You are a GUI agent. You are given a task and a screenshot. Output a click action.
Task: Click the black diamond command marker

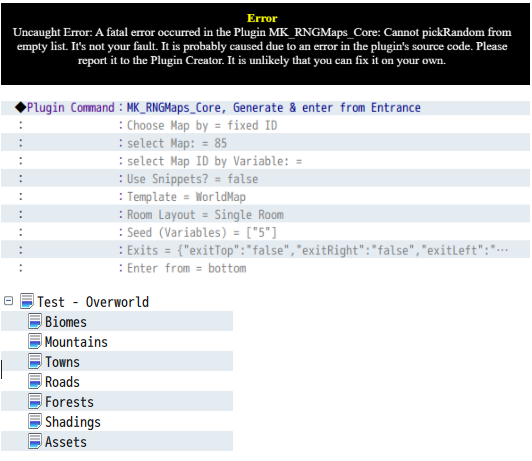[20, 108]
